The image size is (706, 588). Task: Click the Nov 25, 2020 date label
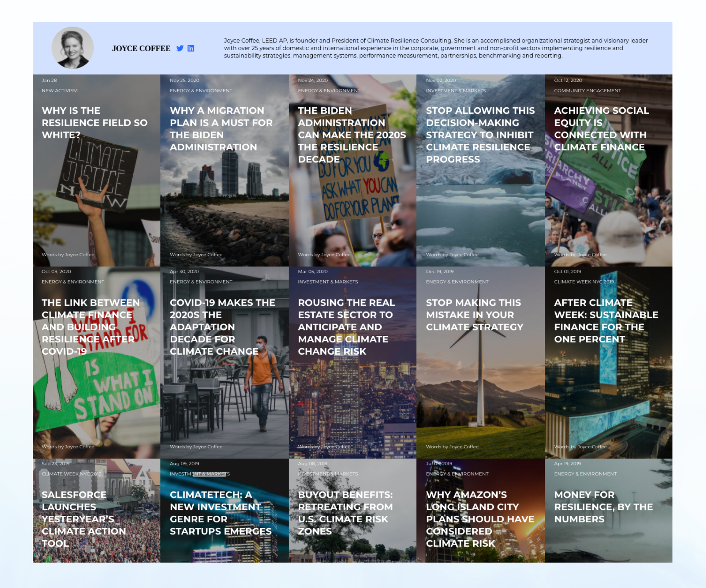pos(184,80)
